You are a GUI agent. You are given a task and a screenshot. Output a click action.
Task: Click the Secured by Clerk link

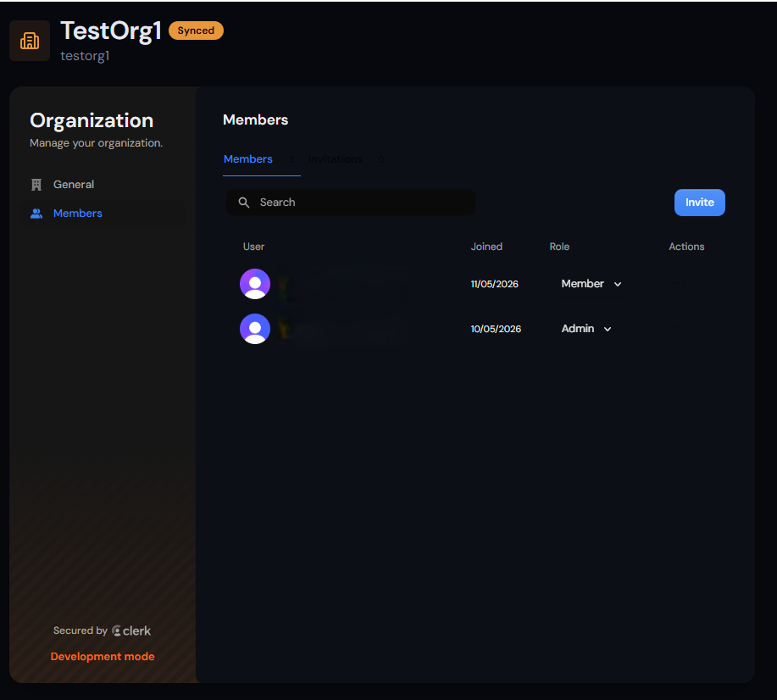pyautogui.click(x=102, y=631)
